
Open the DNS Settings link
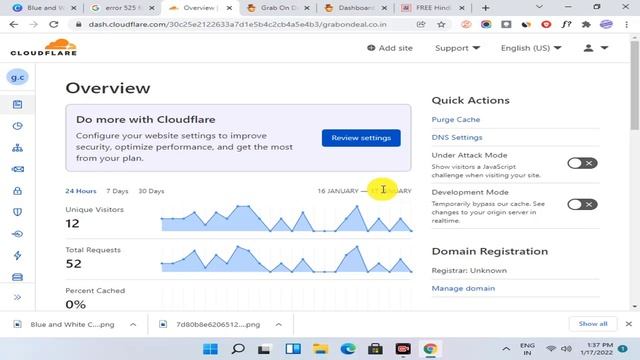457,138
